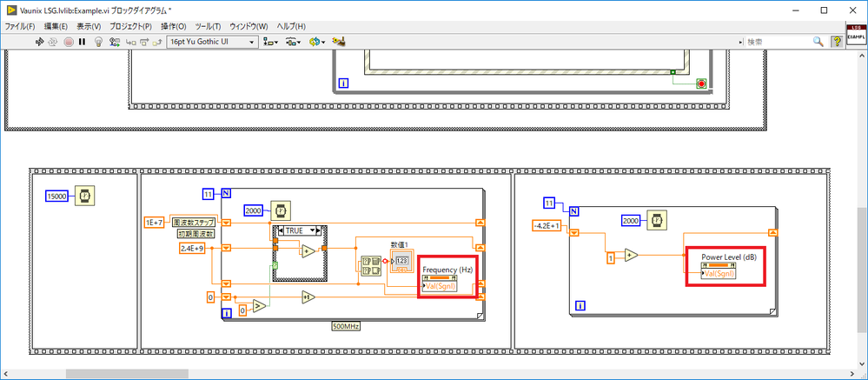
Task: Select the -4.2E+1 numeric constant
Action: point(547,225)
